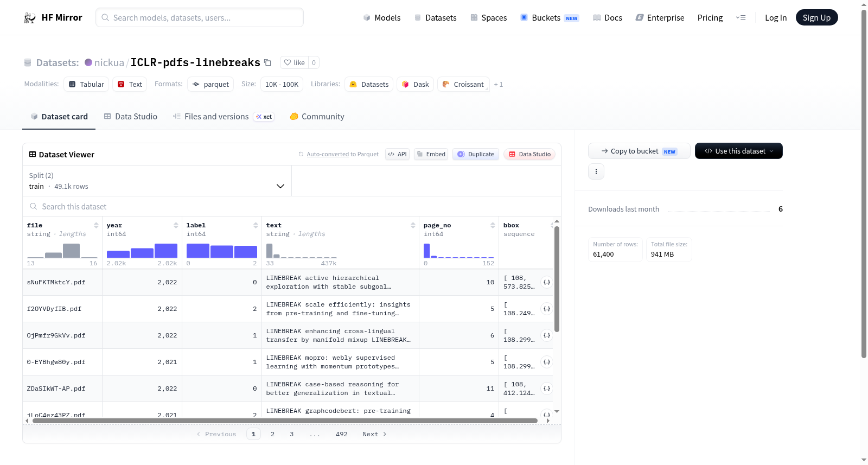This screenshot has width=868, height=465.
Task: Go to the Pricing page
Action: click(710, 18)
